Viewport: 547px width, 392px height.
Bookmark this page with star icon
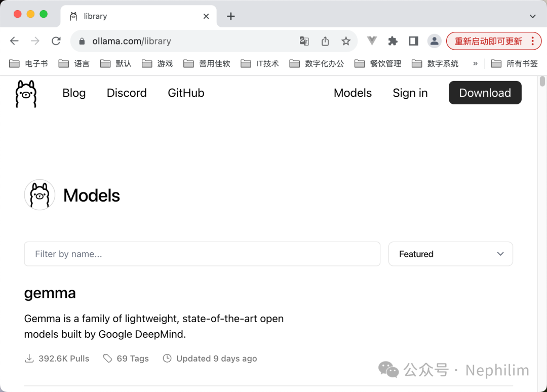pos(346,41)
